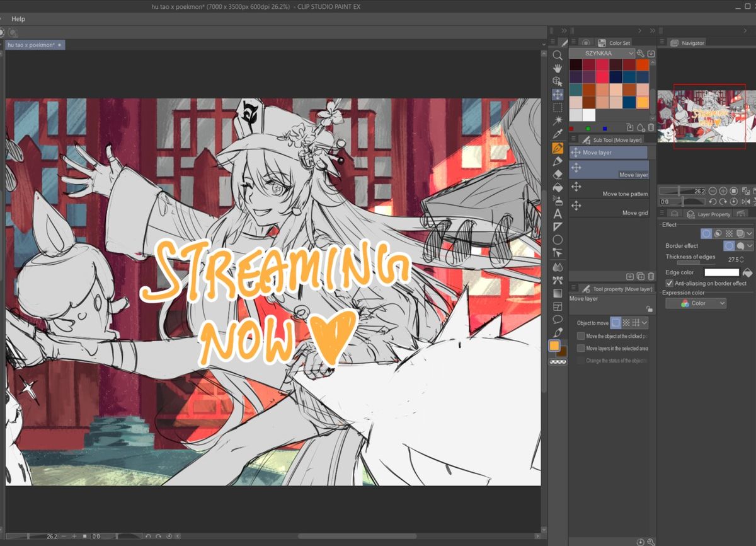The width and height of the screenshot is (756, 546).
Task: Delete color with trash icon in Color Set
Action: [x=651, y=127]
